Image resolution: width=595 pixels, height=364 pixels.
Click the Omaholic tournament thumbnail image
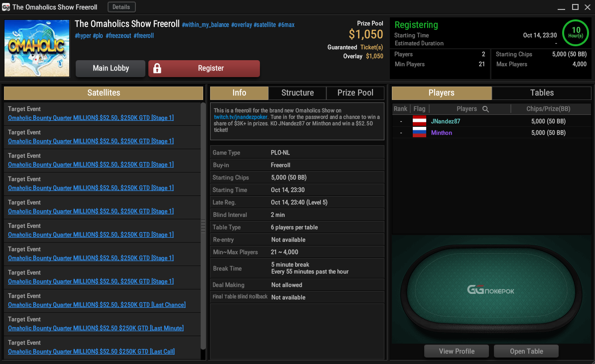(37, 48)
